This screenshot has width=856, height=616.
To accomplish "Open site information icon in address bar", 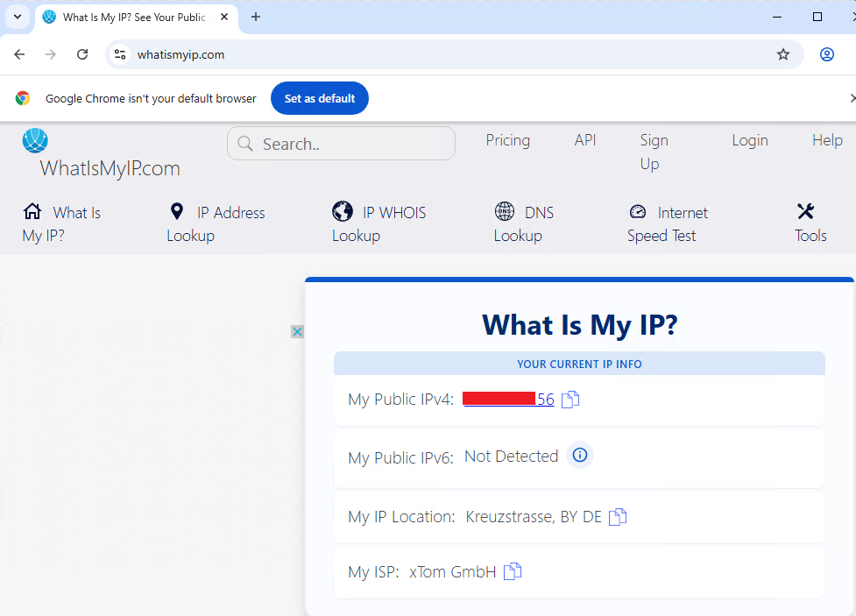I will (120, 54).
